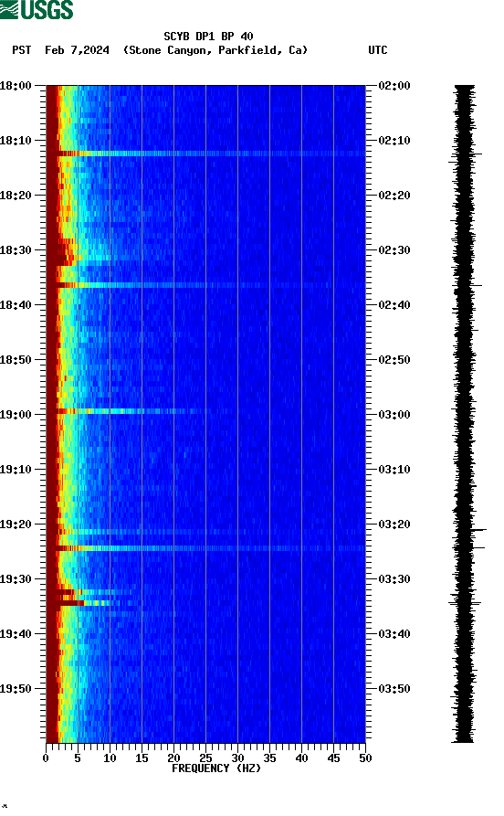This screenshot has width=504, height=816.
Task: Click the 02:20 UTC time label
Action: coord(394,196)
